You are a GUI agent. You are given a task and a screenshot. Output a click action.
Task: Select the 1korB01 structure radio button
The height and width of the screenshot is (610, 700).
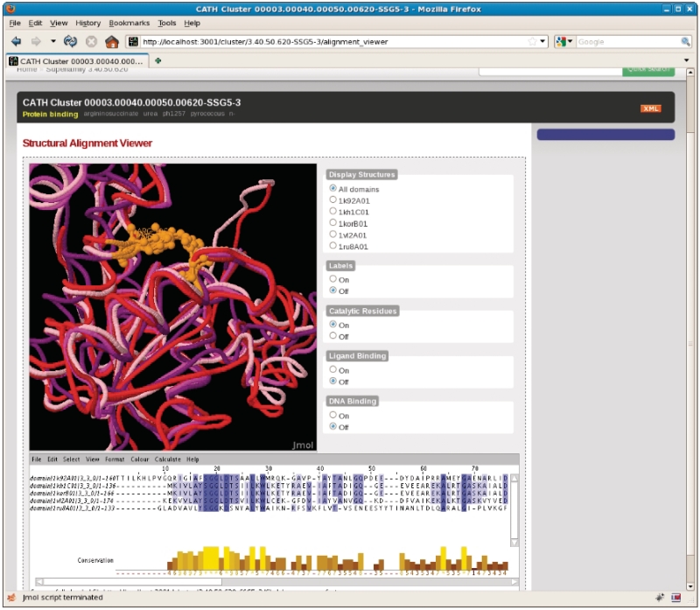click(x=333, y=222)
